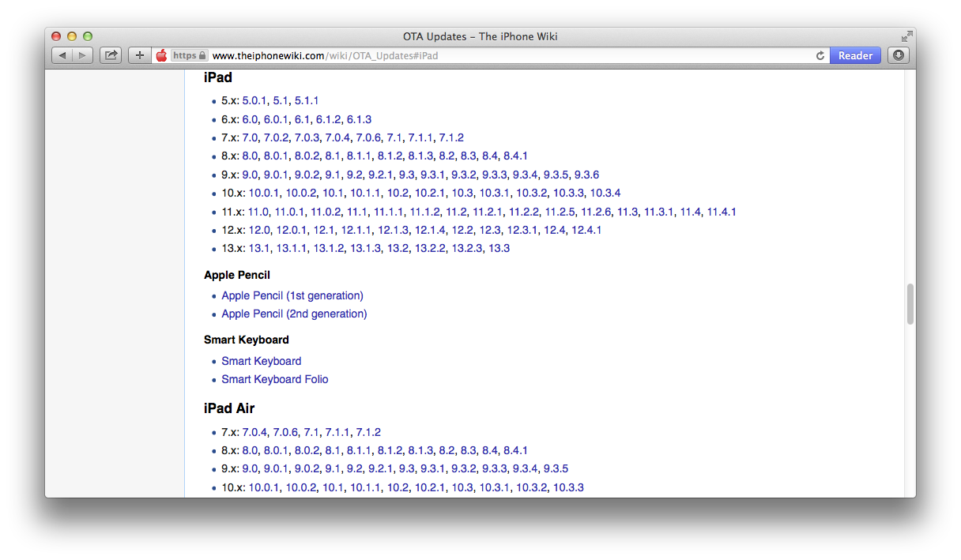
Task: Open the Apple Pencil (1st generation) link
Action: tap(292, 295)
